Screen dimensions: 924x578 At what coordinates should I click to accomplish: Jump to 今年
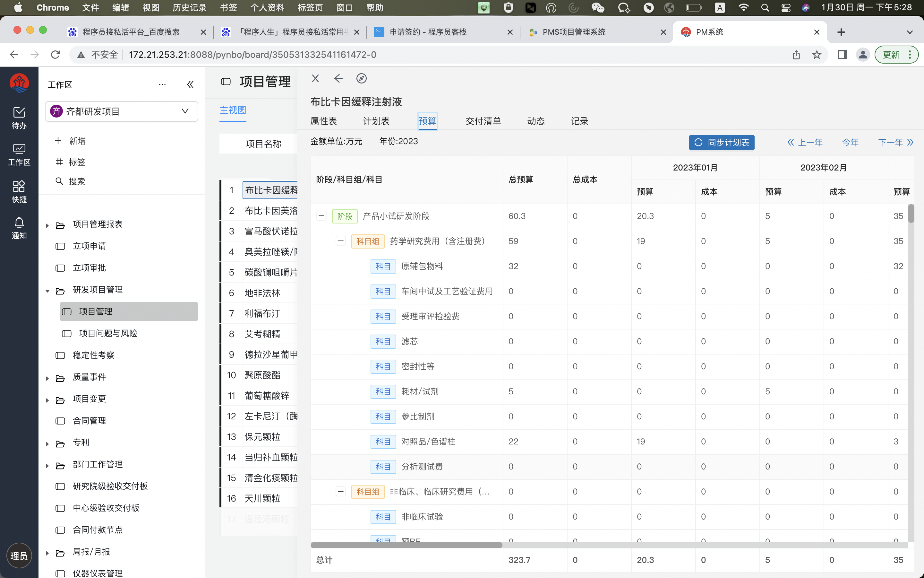(x=850, y=142)
